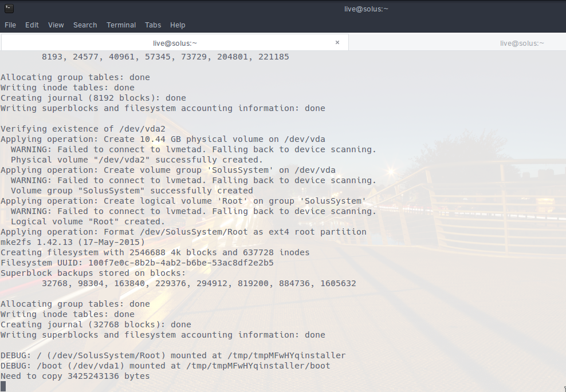Open the Edit menu
The width and height of the screenshot is (566, 392).
pos(32,25)
